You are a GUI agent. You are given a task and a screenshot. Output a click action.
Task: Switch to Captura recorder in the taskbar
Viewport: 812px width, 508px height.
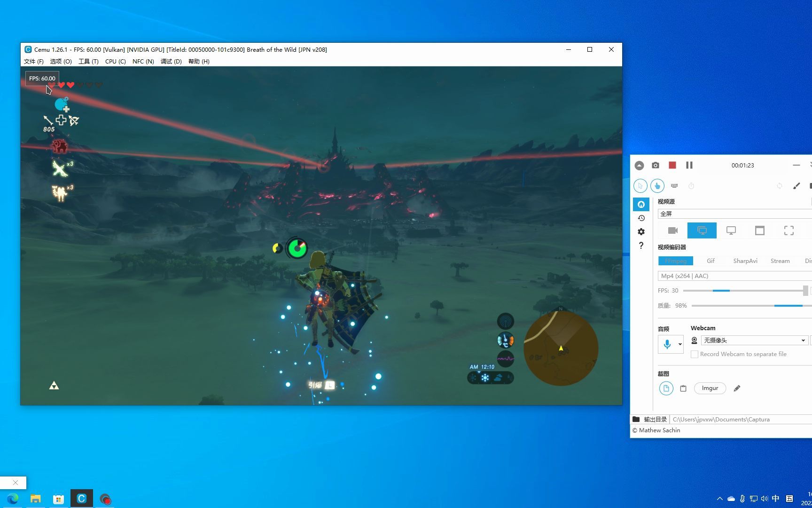[105, 499]
